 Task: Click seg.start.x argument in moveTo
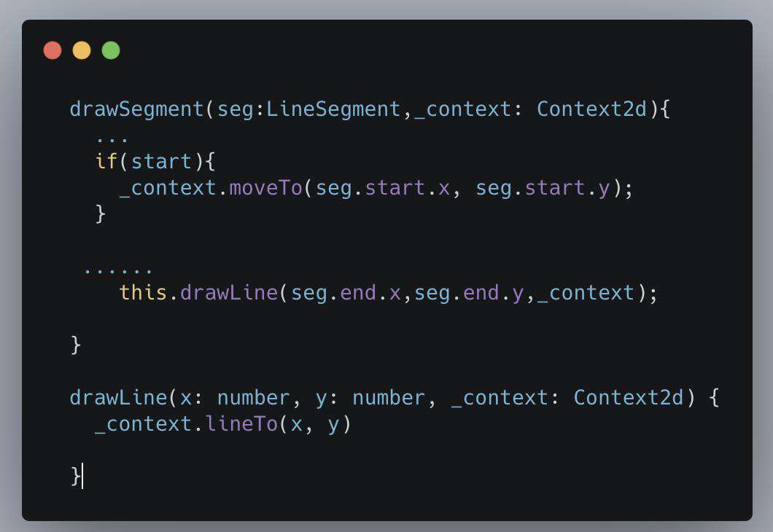pyautogui.click(x=383, y=188)
